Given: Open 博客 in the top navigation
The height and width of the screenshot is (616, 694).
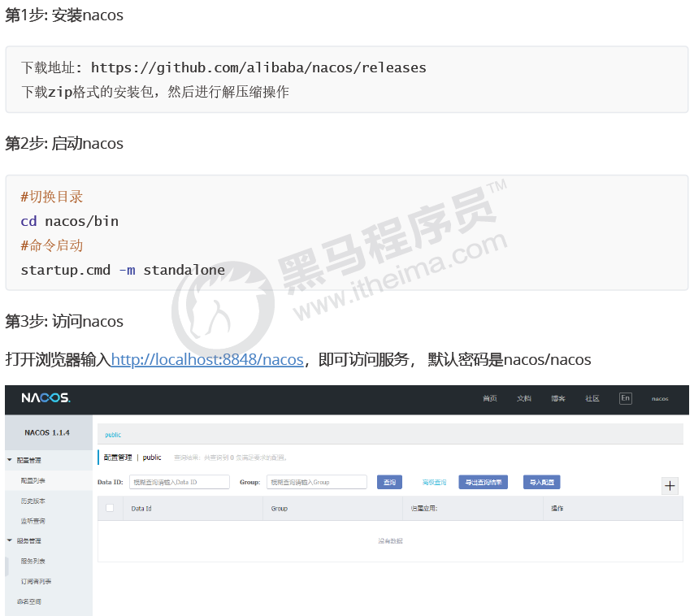Looking at the screenshot, I should [x=557, y=399].
